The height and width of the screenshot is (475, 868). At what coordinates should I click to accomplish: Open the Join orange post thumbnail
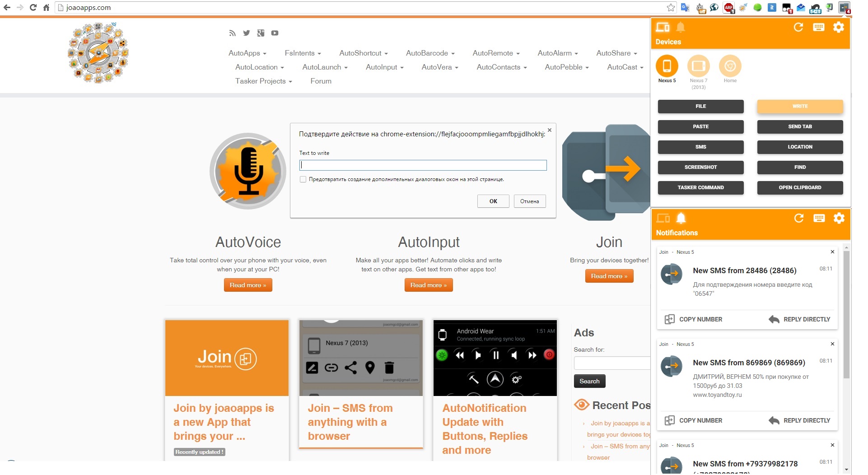point(227,358)
